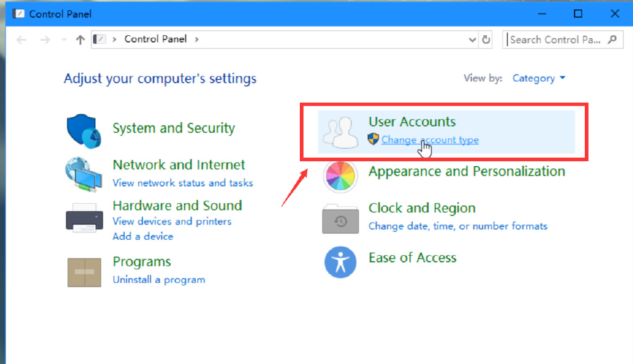Click the Clock and Region folder icon

pos(340,218)
